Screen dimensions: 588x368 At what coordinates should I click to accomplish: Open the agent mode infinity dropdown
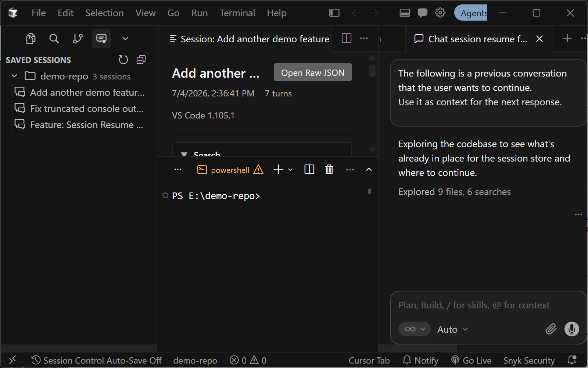(415, 329)
